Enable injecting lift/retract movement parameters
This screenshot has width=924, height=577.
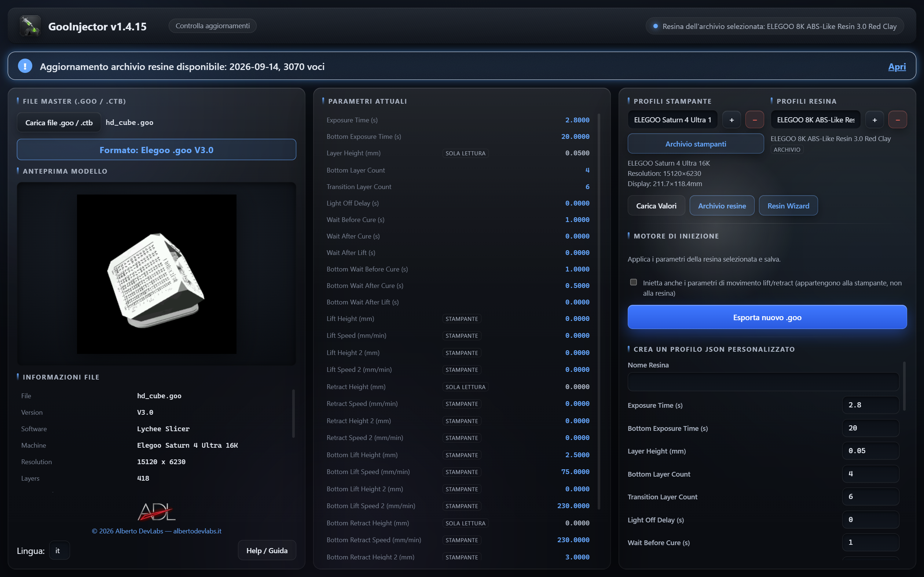click(634, 282)
